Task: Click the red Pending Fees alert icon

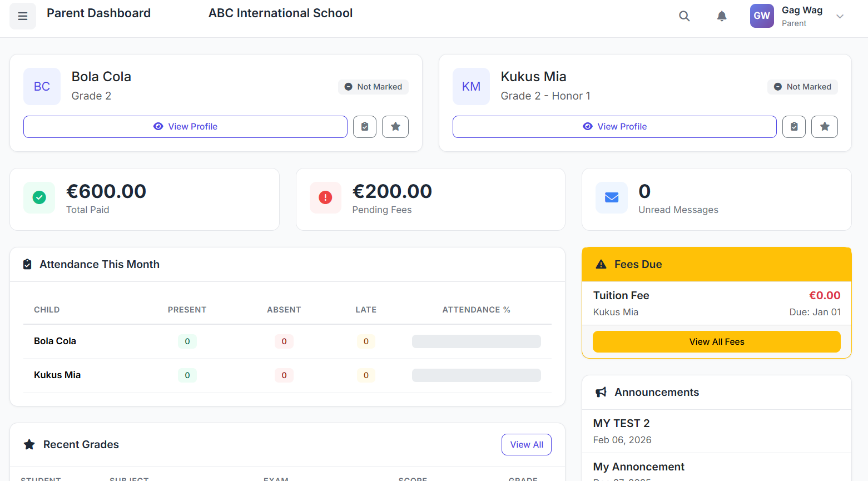Action: (325, 197)
